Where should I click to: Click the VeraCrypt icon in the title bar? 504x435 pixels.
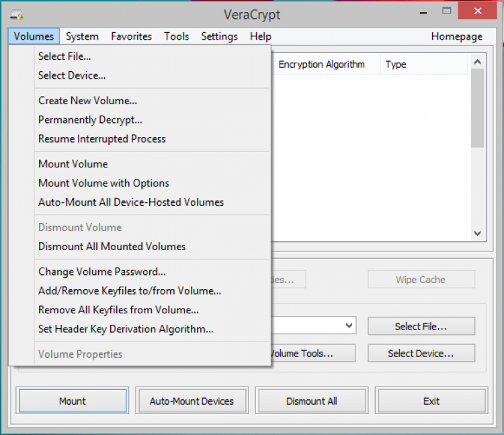pyautogui.click(x=17, y=14)
